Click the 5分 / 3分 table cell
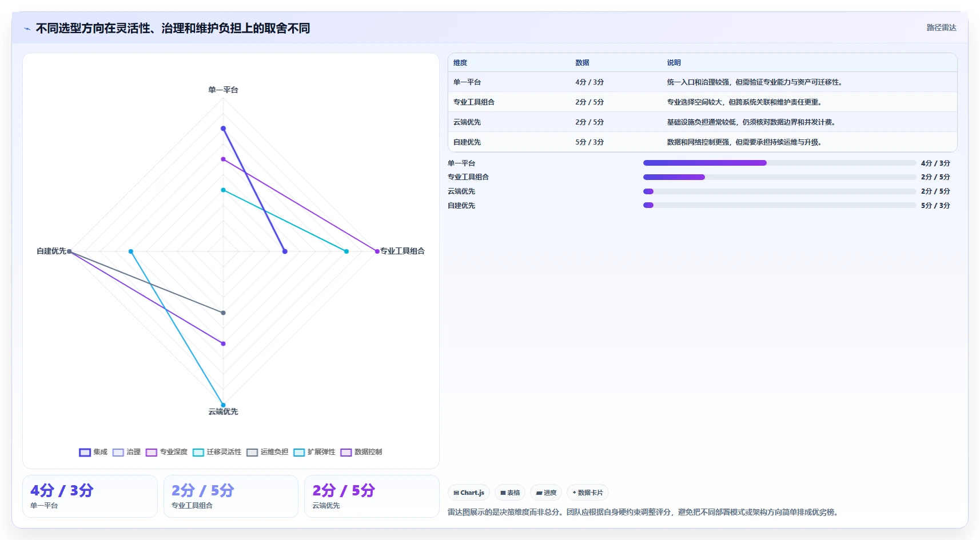The width and height of the screenshot is (980, 540). click(x=589, y=142)
